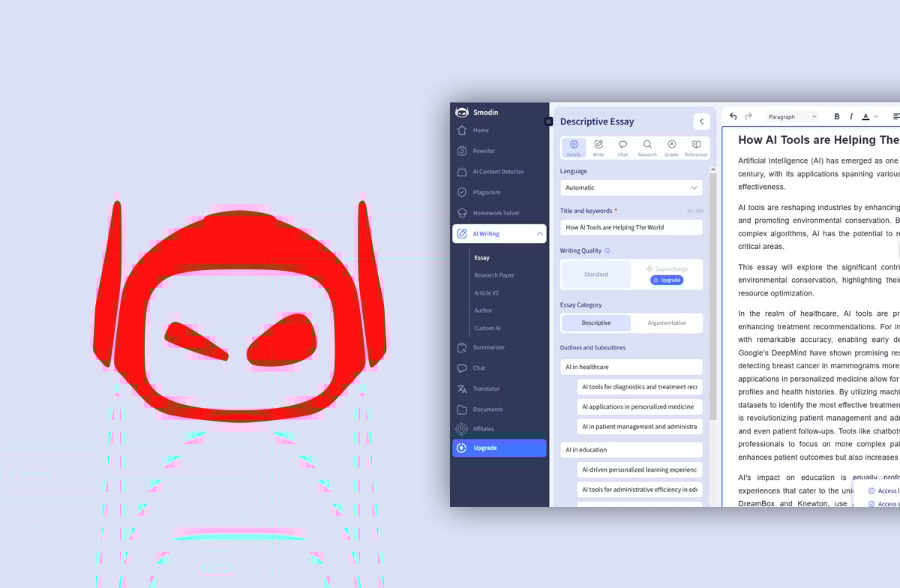Image resolution: width=900 pixels, height=588 pixels.
Task: Click the 'Outlines and Suboutlines' label
Action: [592, 348]
